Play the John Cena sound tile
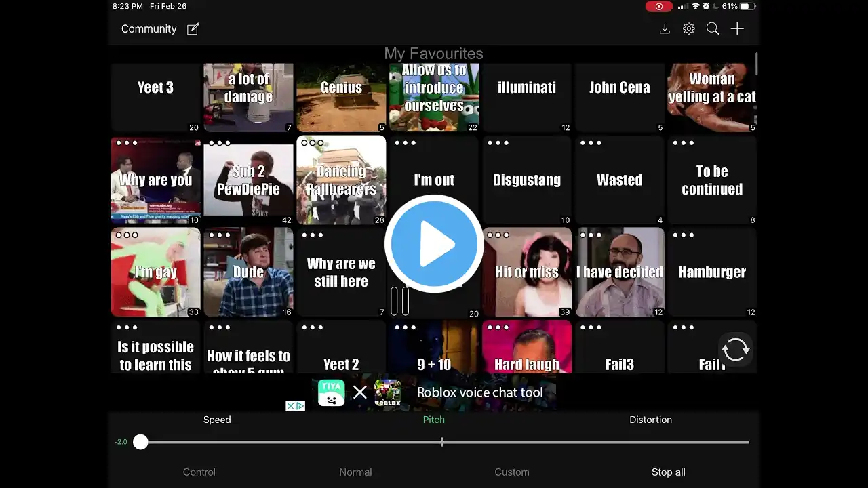Screen dimensions: 868x488 tap(620, 97)
